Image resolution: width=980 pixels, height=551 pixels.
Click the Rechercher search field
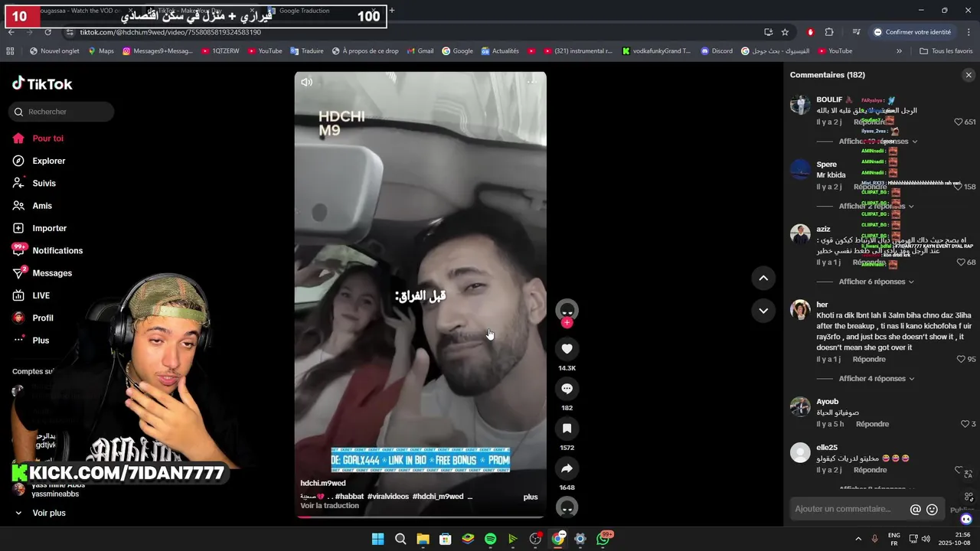(x=61, y=112)
